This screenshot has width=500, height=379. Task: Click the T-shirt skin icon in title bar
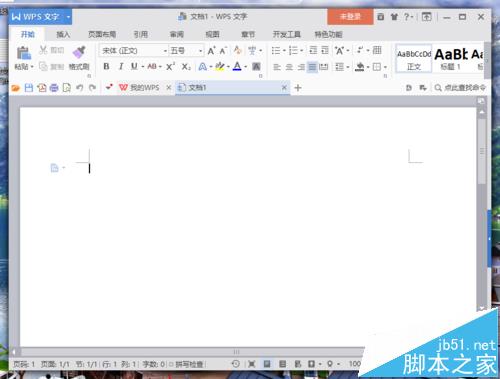point(394,17)
